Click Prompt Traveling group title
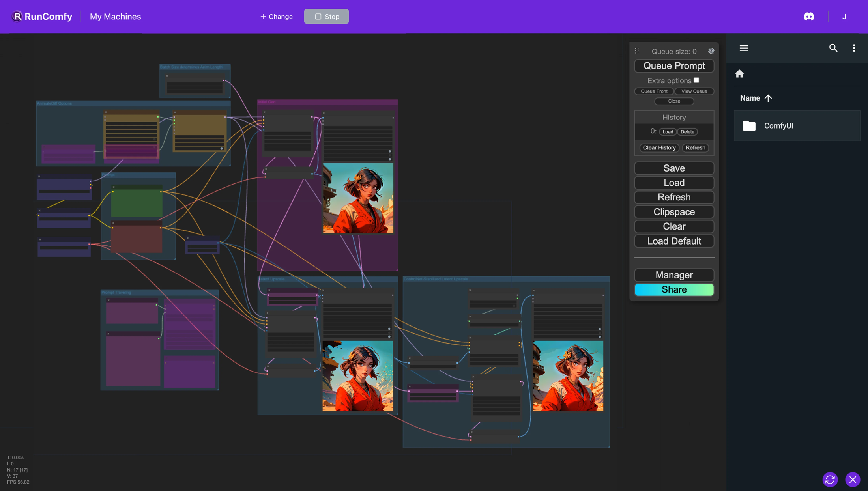Viewport: 868px width, 491px height. [116, 293]
